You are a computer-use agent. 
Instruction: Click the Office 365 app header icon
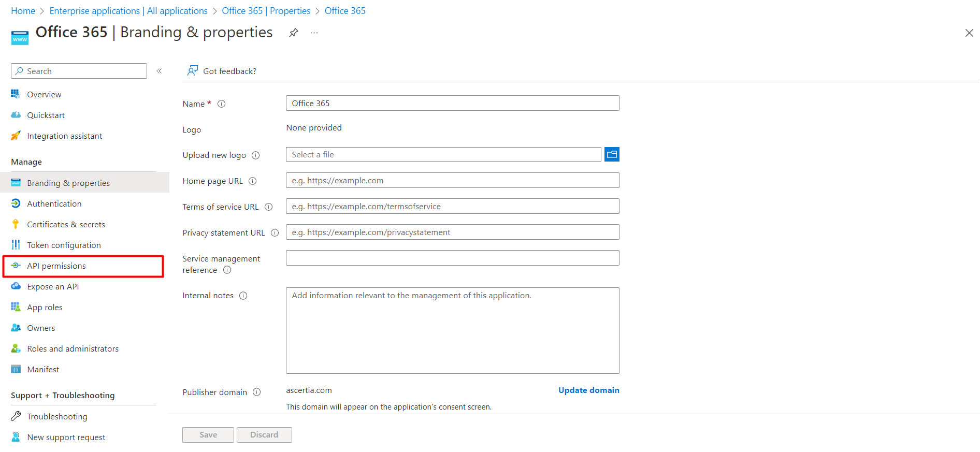pos(20,38)
